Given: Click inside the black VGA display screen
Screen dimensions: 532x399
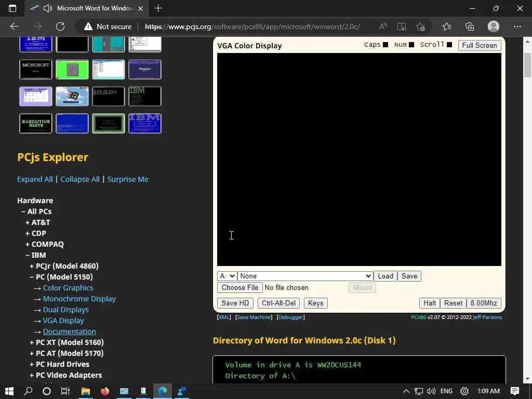Looking at the screenshot, I should [359, 159].
